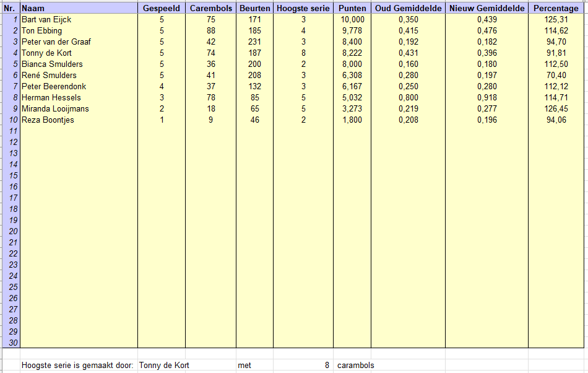
Task: Click the cell with Bart van Eijck
Action: click(x=79, y=19)
